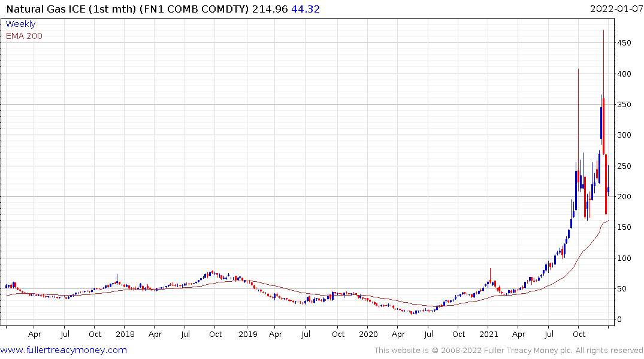Click the 150 price axis label
Viewport: 644px width, 359px height.
point(624,227)
